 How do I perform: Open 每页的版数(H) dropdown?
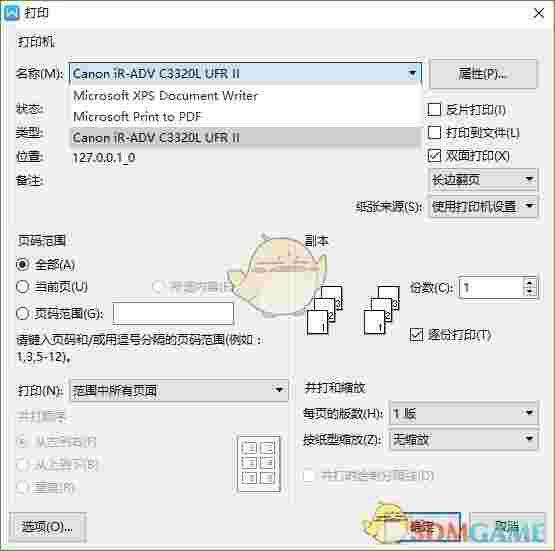[463, 413]
